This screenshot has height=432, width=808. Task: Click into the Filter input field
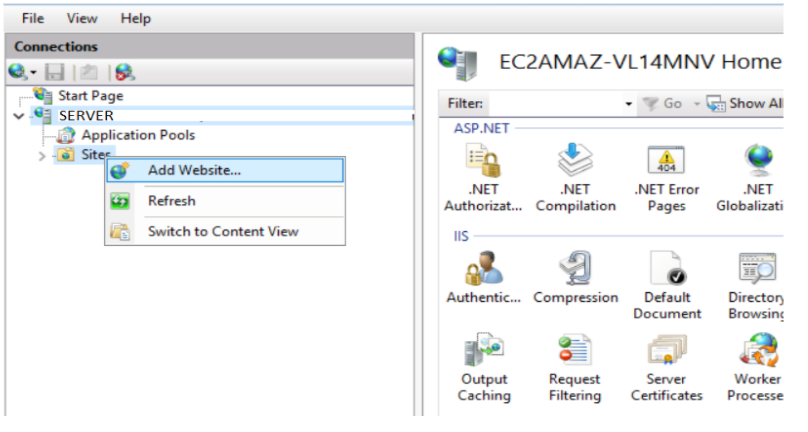point(556,104)
